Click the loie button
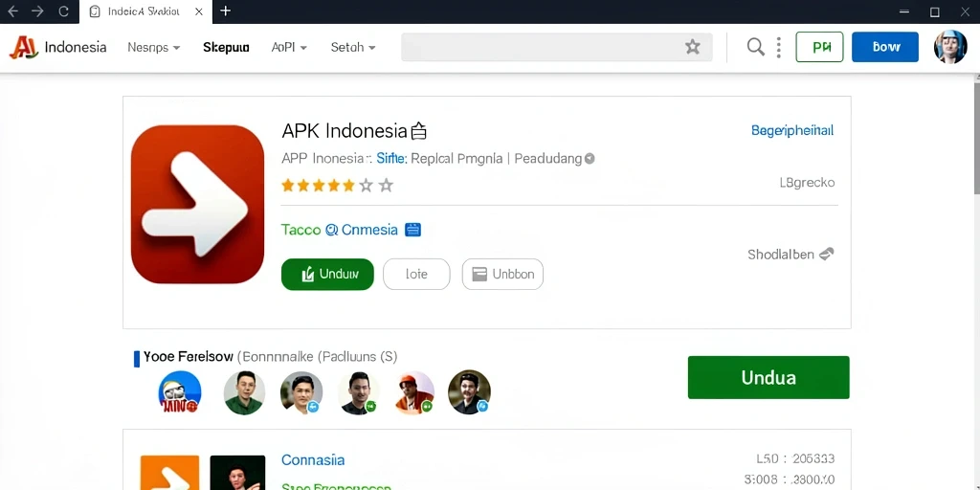 point(416,275)
